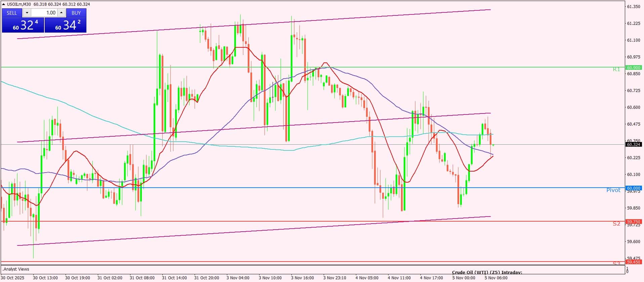Click the 1.00 volume input field
Image resolution: width=644 pixels, height=282 pixels.
click(44, 13)
